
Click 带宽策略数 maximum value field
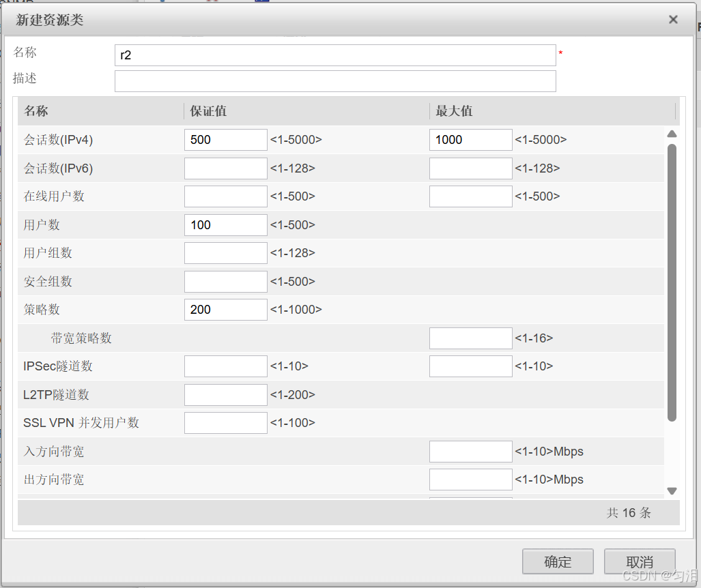[471, 338]
